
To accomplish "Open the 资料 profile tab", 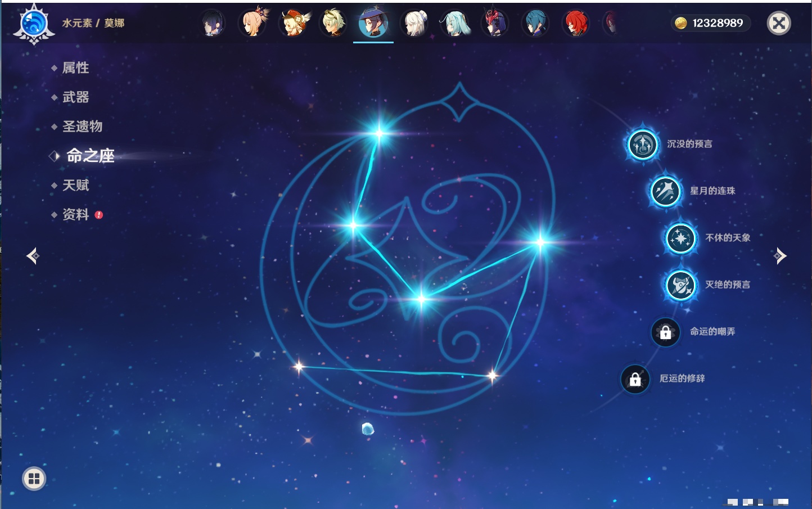I will coord(76,214).
